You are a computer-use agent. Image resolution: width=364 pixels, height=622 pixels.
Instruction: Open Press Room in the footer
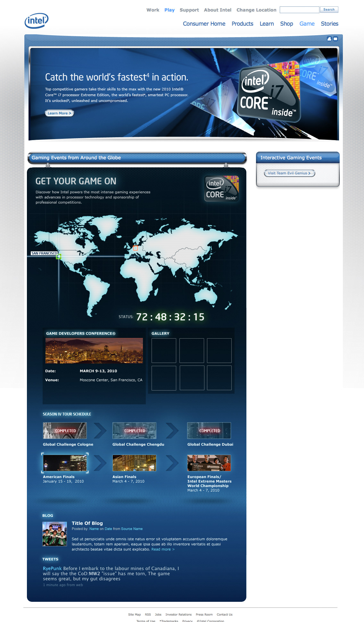(x=204, y=615)
